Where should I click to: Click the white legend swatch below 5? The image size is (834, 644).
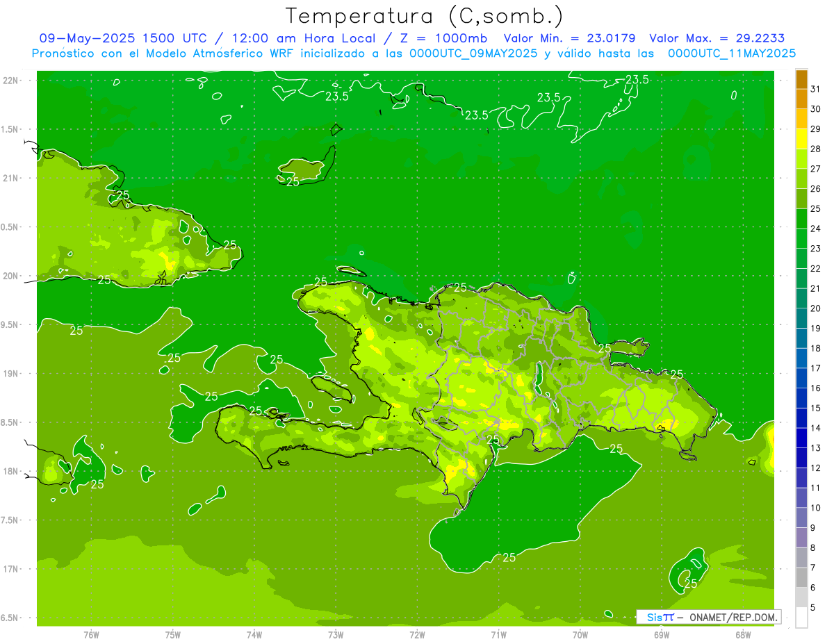pos(801,618)
